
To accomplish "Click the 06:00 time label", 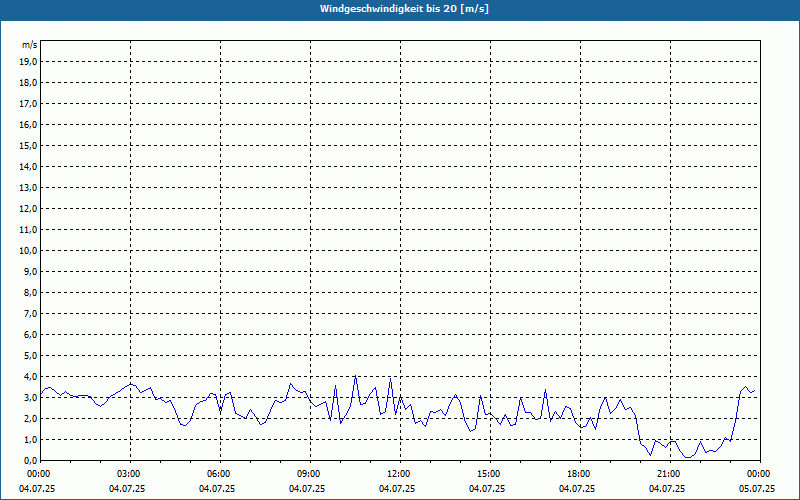I will click(x=217, y=474).
